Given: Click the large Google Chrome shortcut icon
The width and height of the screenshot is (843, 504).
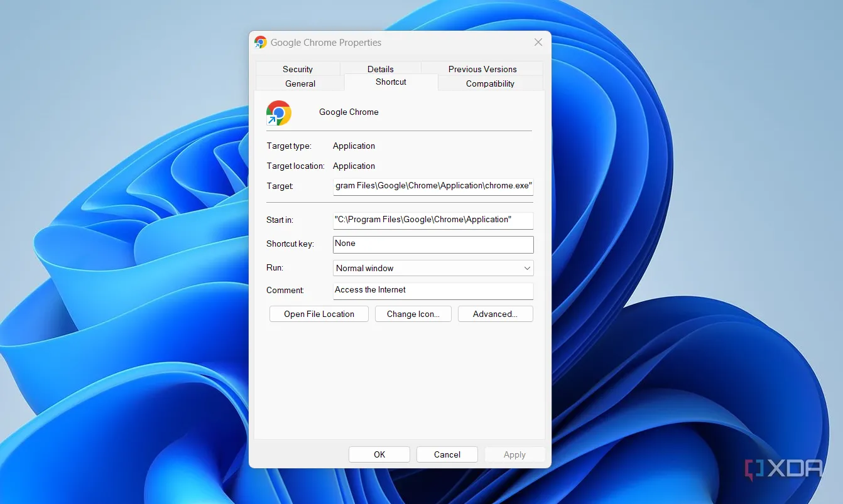Looking at the screenshot, I should click(278, 113).
